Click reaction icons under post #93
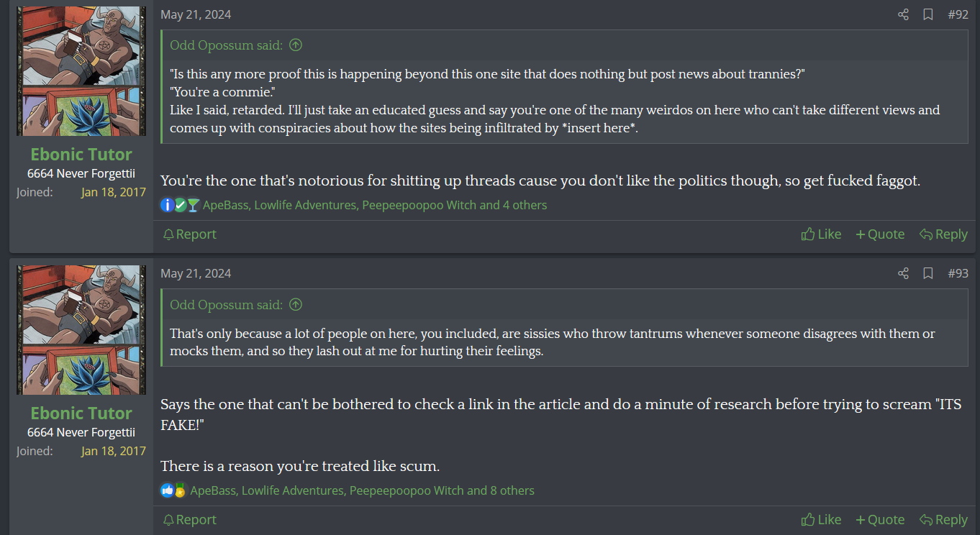 coord(173,490)
